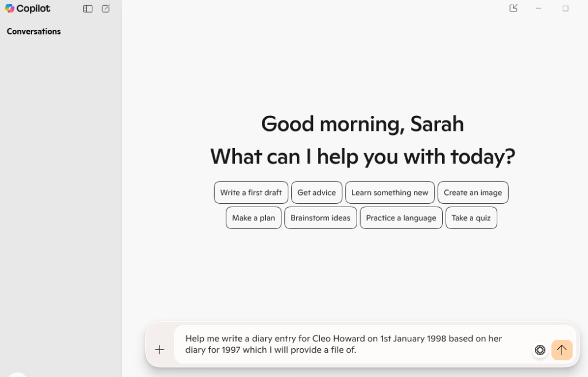Click the Conversations heading in sidebar
Screen dimensions: 588x377
coord(34,32)
